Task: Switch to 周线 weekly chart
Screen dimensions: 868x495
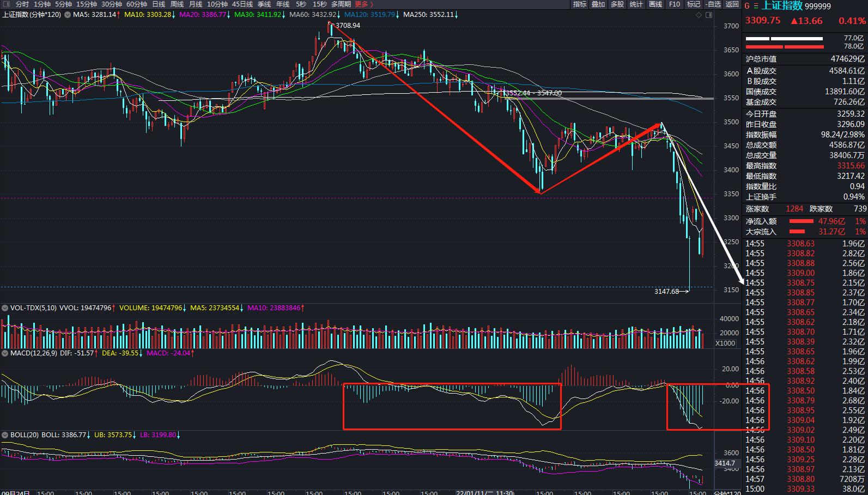Action: click(x=177, y=4)
